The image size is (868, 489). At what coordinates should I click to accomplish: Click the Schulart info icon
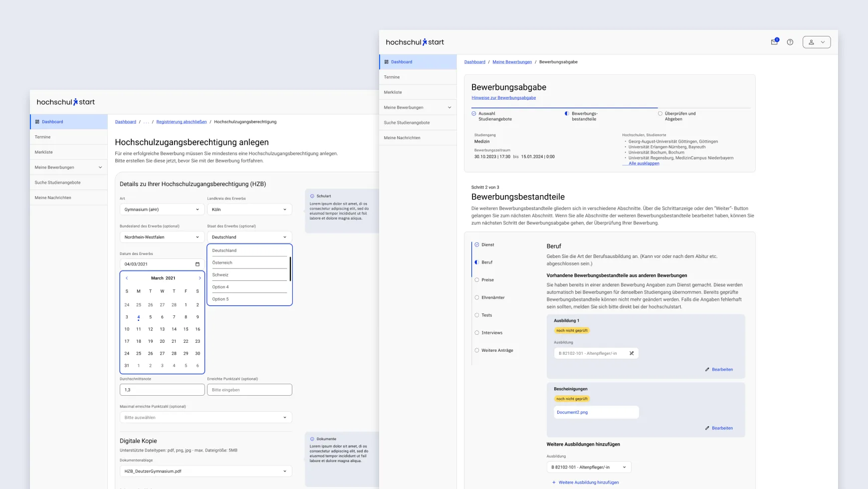312,196
